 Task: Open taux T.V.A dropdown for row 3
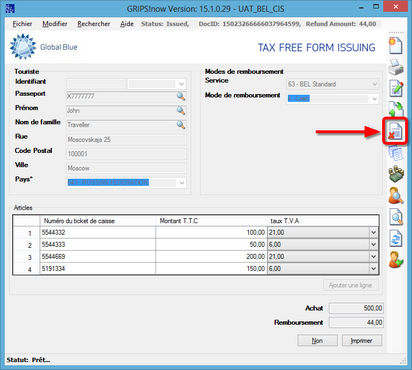tap(374, 256)
